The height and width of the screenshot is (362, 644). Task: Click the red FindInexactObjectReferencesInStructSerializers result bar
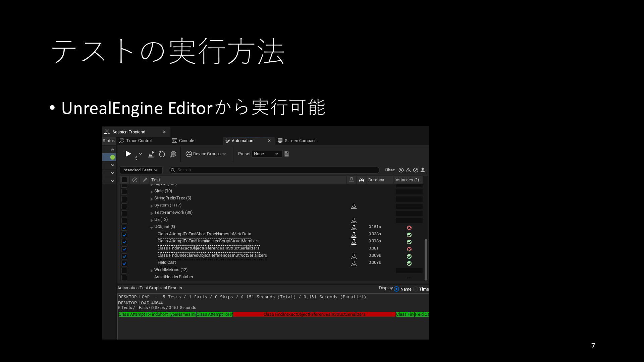pyautogui.click(x=314, y=314)
